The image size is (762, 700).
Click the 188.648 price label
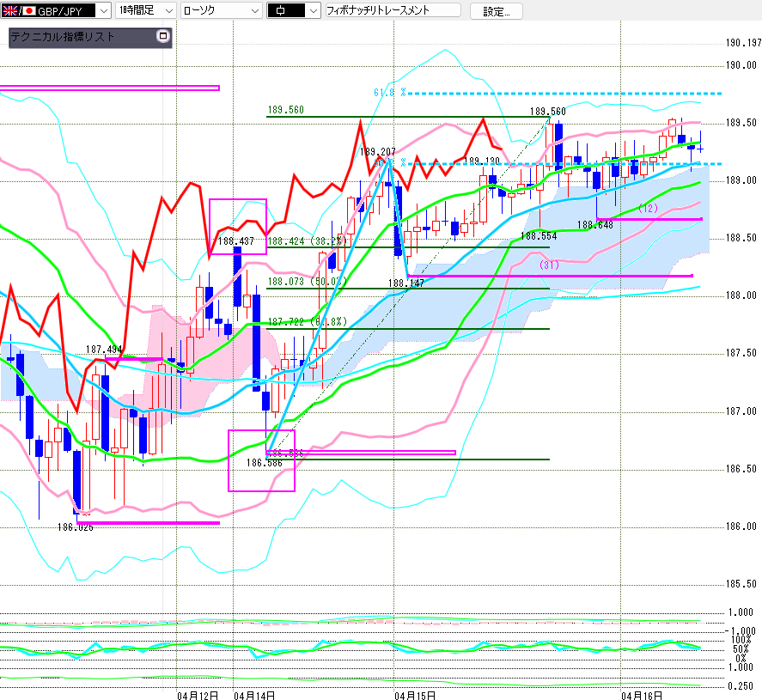(595, 225)
